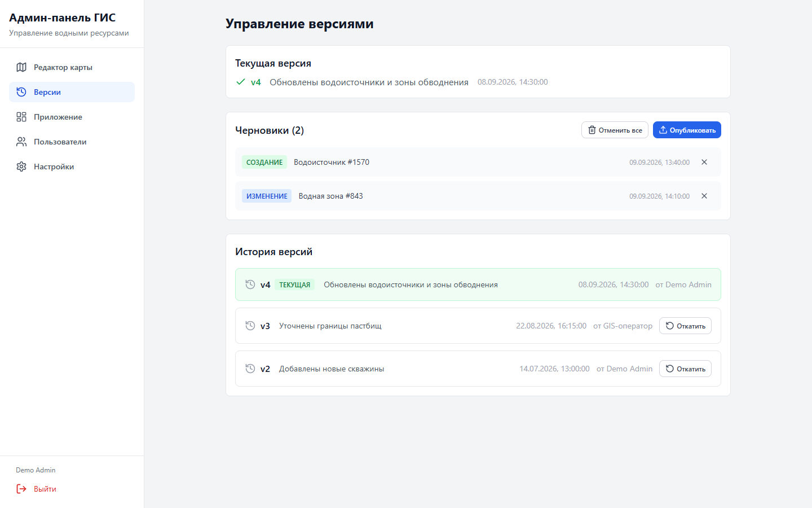This screenshot has width=812, height=508.
Task: Click the users icon beside Пользователи
Action: click(x=21, y=142)
